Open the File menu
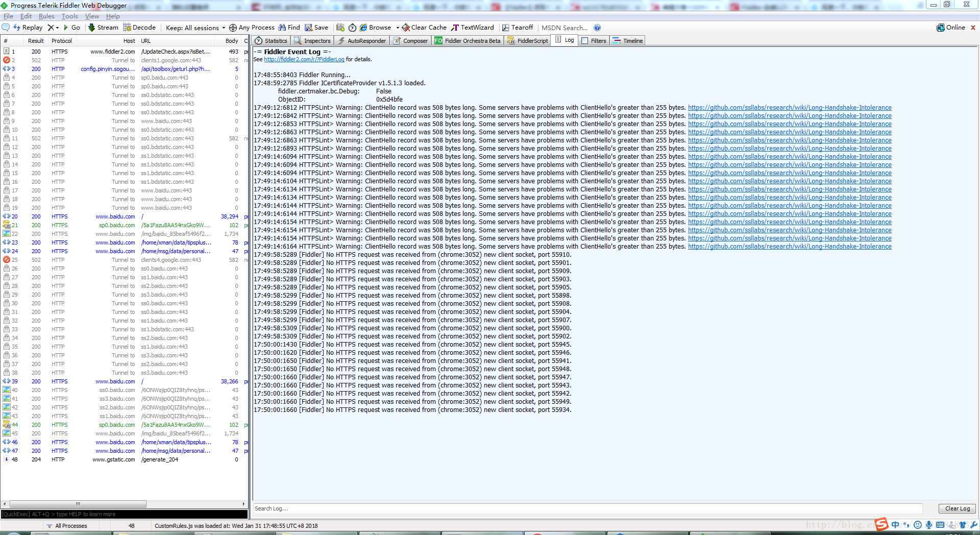The image size is (980, 535). pos(8,16)
